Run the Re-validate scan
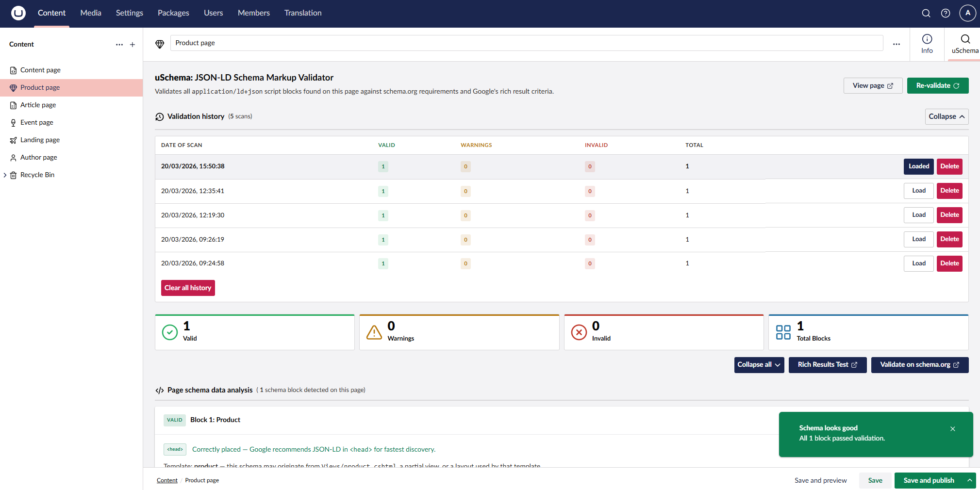Screen dimensions: 980x490 937,85
